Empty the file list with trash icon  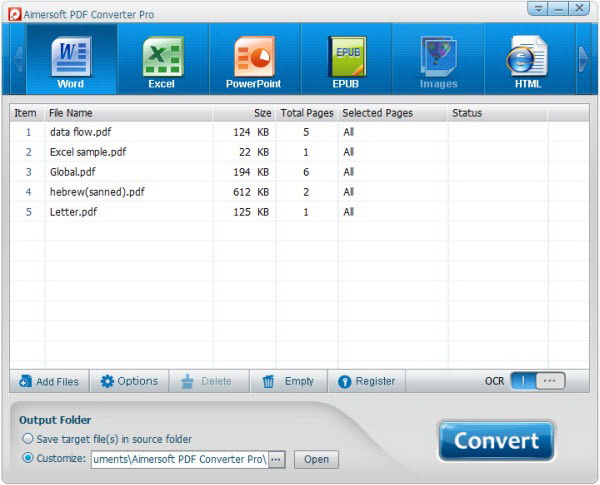[268, 381]
